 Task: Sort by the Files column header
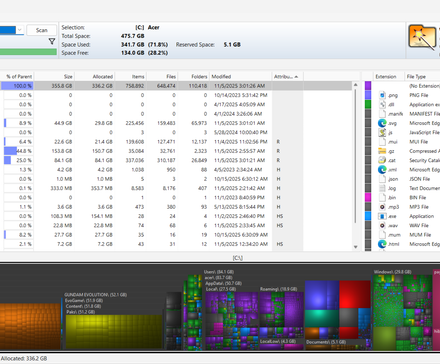[162, 76]
